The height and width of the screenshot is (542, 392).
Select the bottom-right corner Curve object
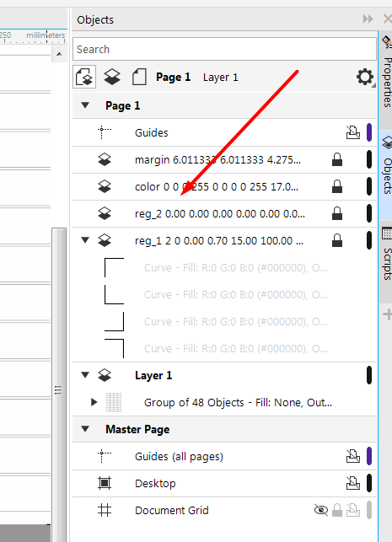(x=224, y=321)
